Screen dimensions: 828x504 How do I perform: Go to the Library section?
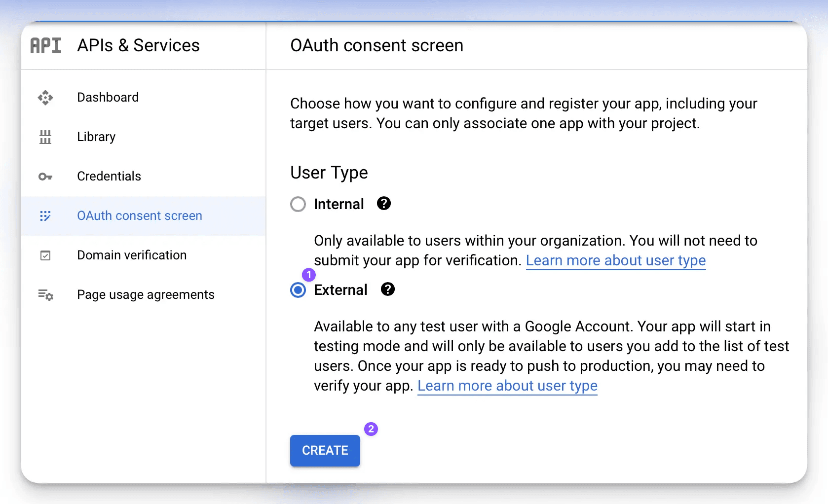pyautogui.click(x=96, y=137)
